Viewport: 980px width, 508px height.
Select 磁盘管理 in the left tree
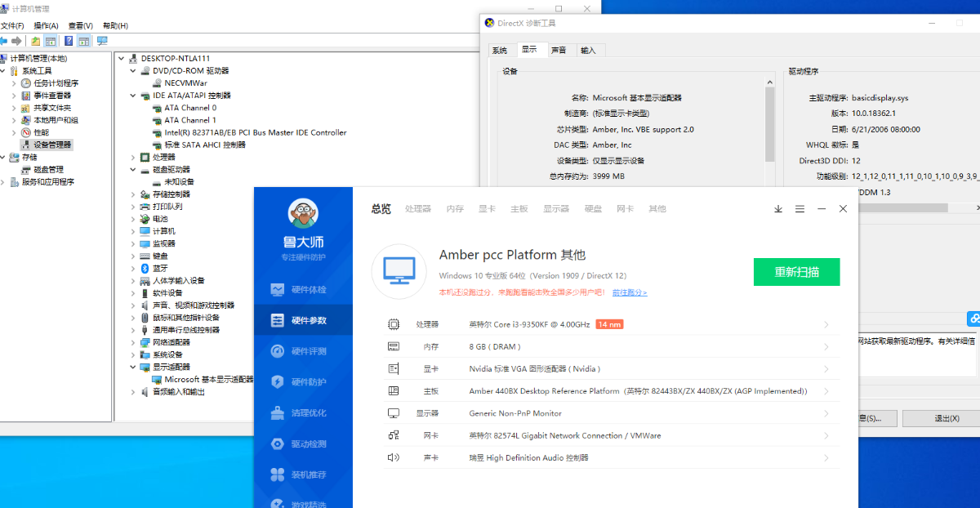pos(48,169)
